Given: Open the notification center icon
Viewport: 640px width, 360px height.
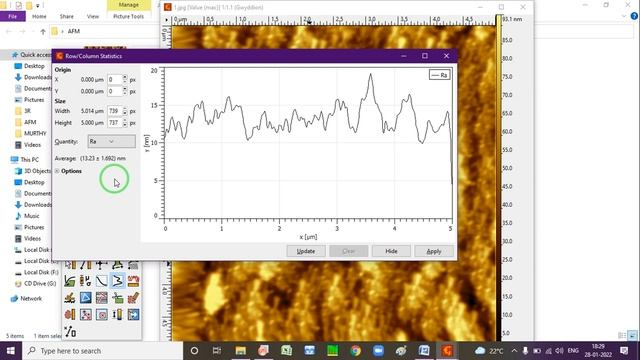Looking at the screenshot, I should click(624, 351).
